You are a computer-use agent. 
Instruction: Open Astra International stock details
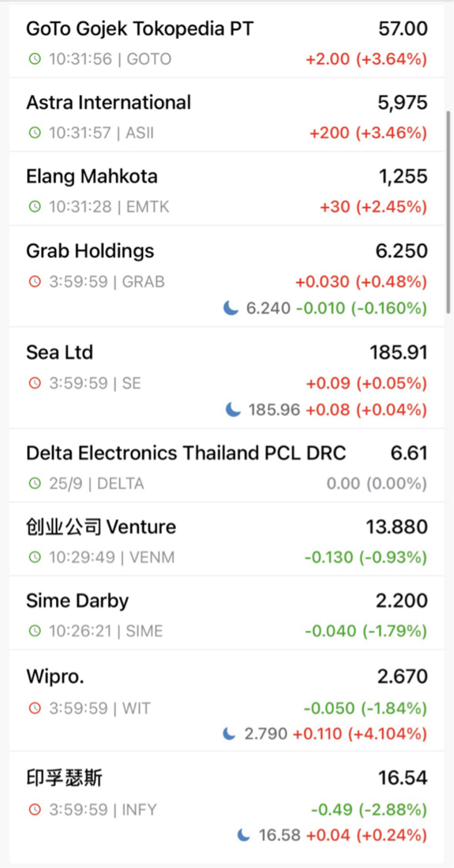pos(226,115)
